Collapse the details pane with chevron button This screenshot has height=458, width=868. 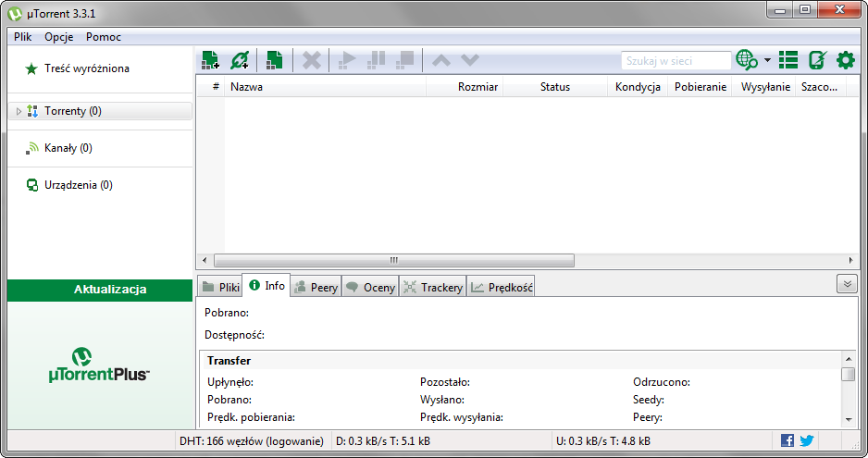847,284
